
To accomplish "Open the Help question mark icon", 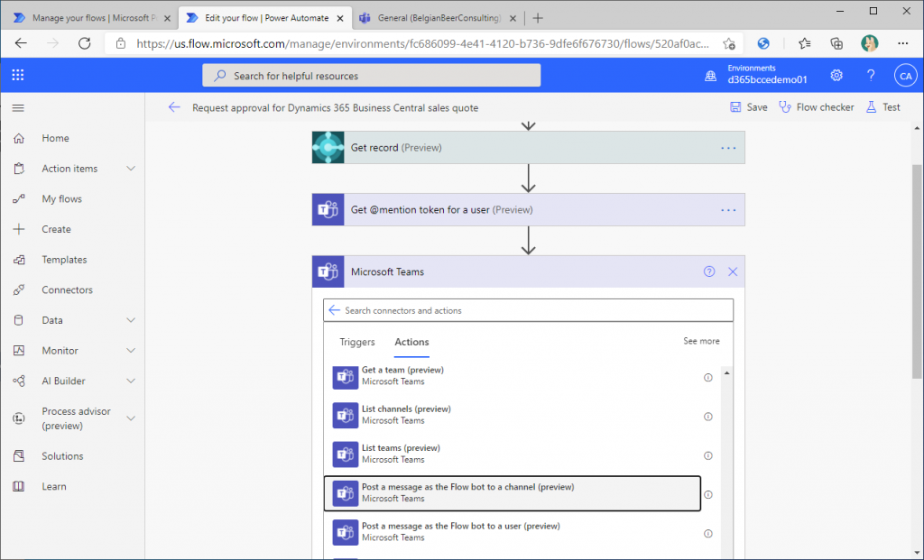I will [x=871, y=76].
